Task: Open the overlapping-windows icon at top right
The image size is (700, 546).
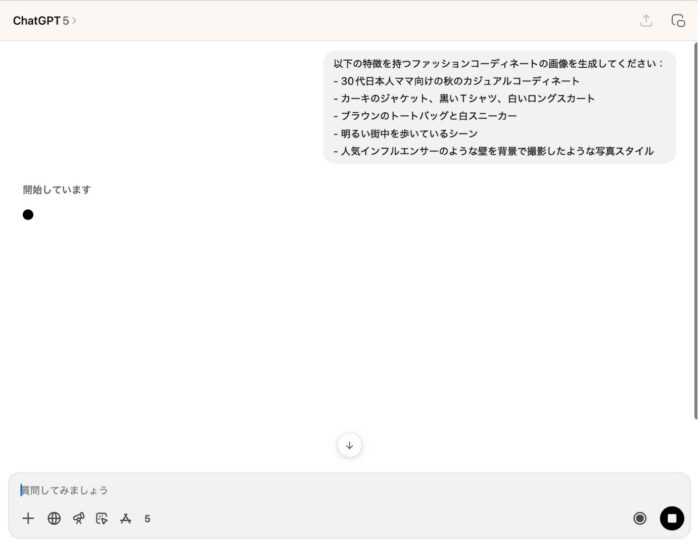Action: [678, 20]
